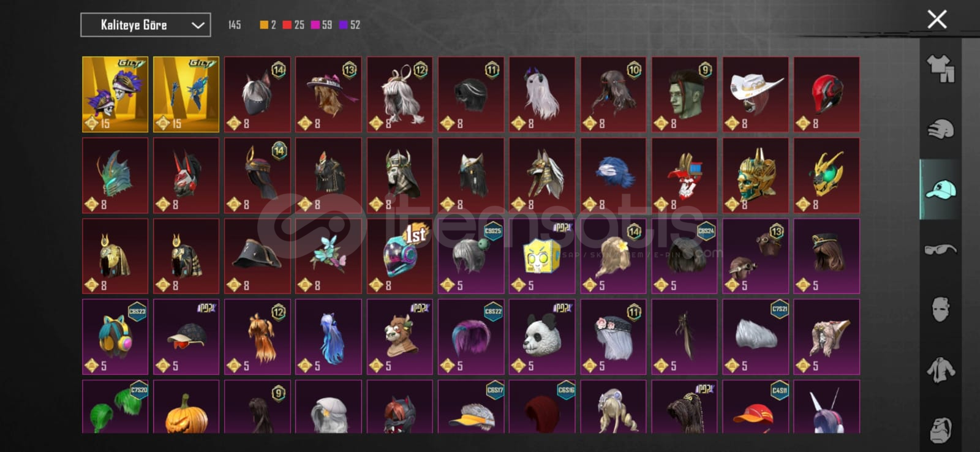This screenshot has width=980, height=452.
Task: Open the face mask category icon
Action: click(940, 310)
